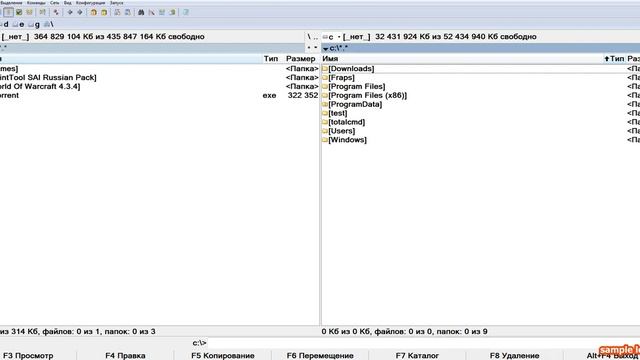This screenshot has width=640, height=360.
Task: Select the [Program Files] folder
Action: tap(357, 87)
